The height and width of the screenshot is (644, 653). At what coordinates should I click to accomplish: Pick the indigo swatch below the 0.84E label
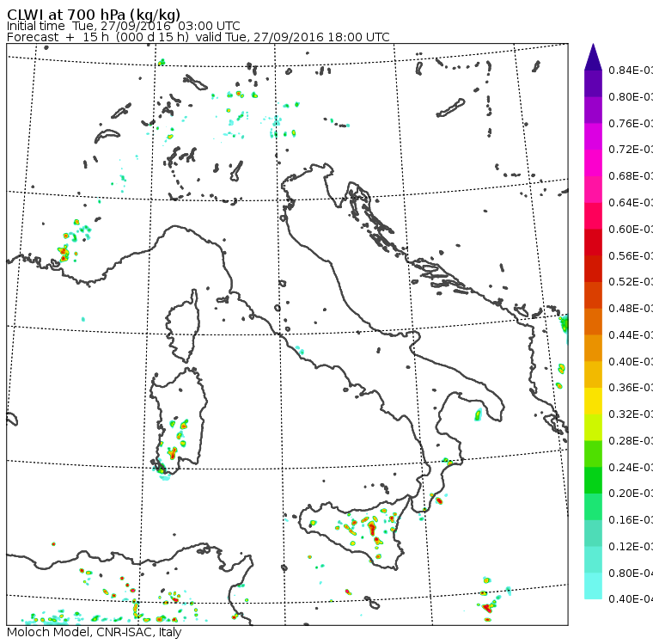593,83
